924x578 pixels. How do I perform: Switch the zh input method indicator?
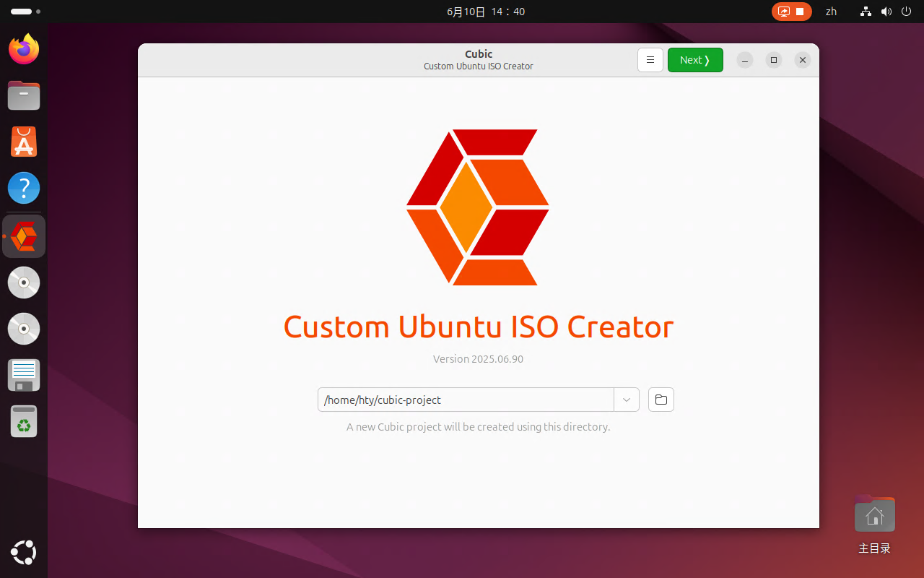pos(831,12)
